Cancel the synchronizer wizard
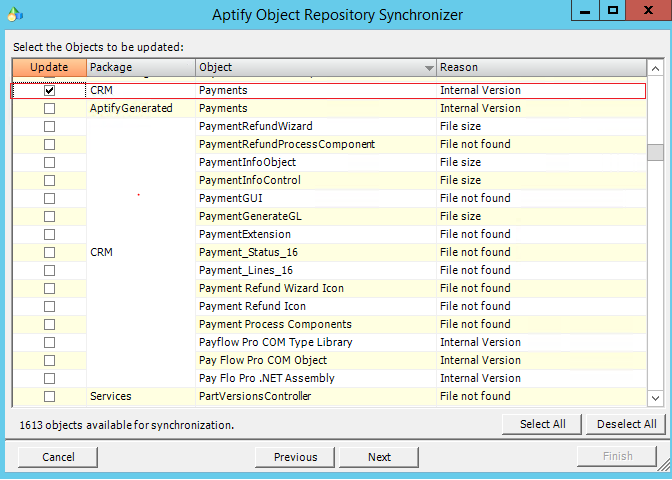 [x=58, y=457]
